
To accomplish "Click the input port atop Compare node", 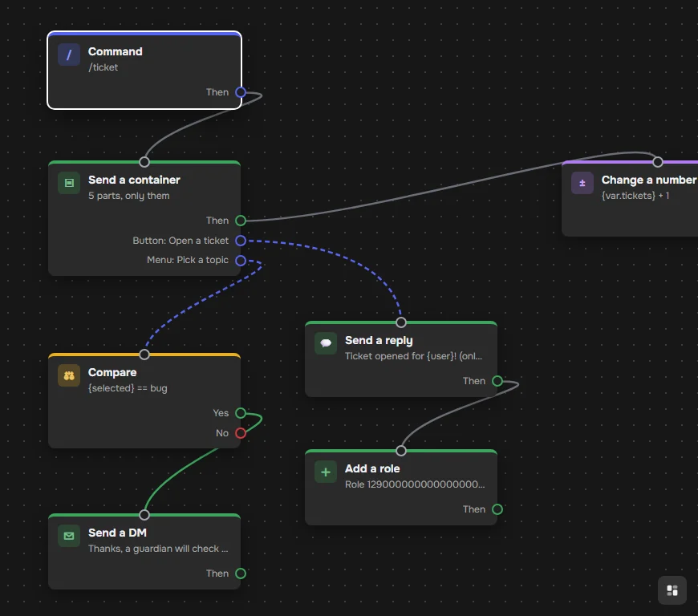I will click(x=144, y=355).
